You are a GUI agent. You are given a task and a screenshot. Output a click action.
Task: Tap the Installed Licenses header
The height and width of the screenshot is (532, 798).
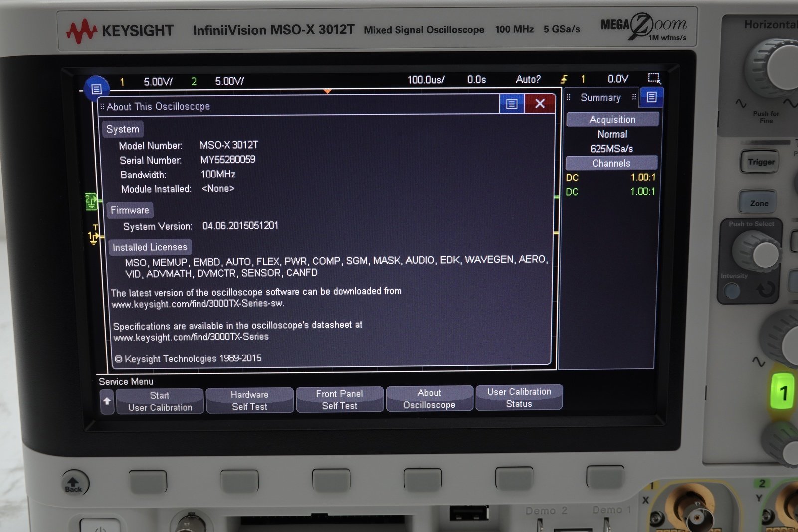150,247
